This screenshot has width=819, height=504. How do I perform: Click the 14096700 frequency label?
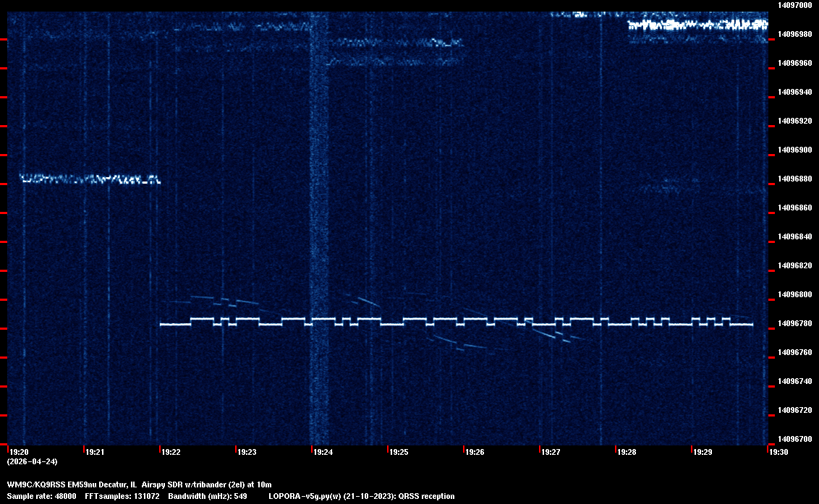(x=795, y=439)
